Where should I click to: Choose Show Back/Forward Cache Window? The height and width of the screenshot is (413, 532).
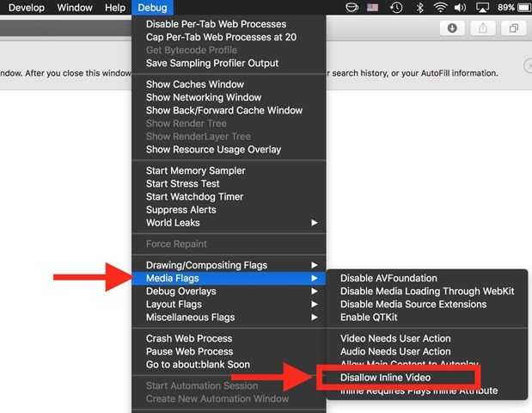[229, 110]
